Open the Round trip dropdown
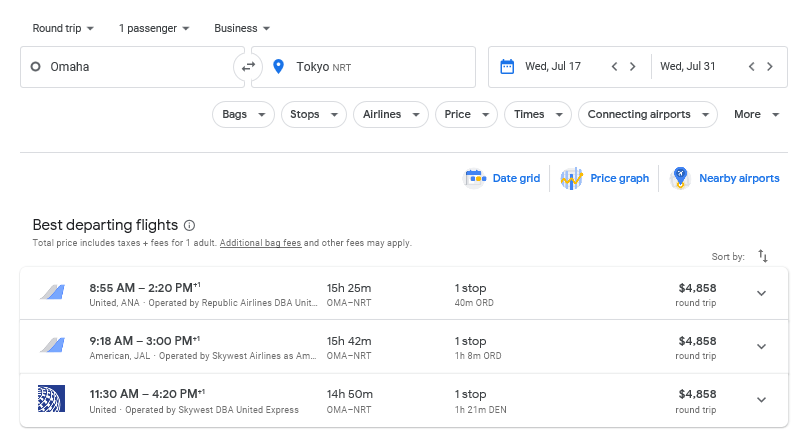This screenshot has height=440, width=808. (x=63, y=28)
